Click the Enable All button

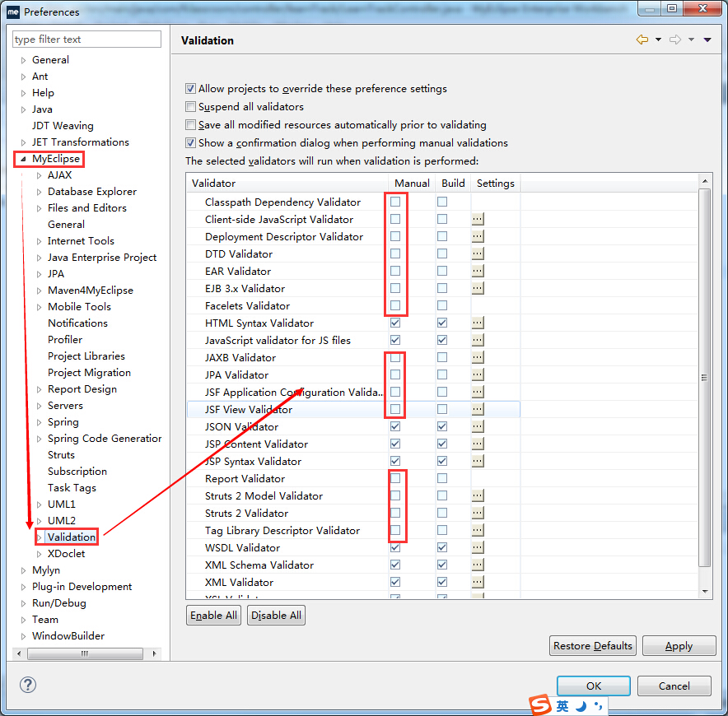[x=213, y=616]
